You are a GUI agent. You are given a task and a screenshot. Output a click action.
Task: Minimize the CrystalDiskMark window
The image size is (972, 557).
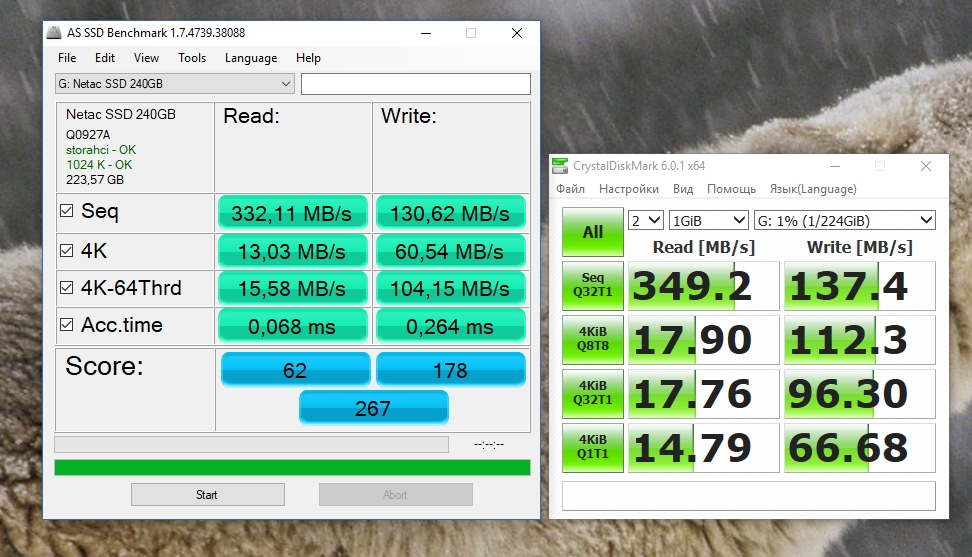[x=835, y=166]
